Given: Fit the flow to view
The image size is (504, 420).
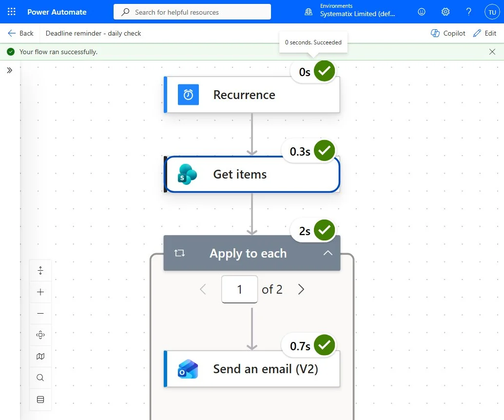Looking at the screenshot, I should pos(40,335).
